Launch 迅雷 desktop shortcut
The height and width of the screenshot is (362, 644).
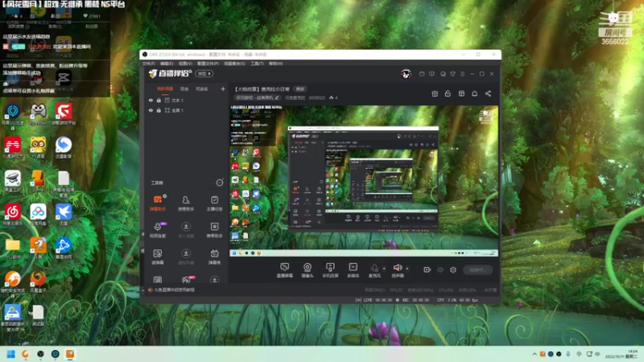point(64,215)
